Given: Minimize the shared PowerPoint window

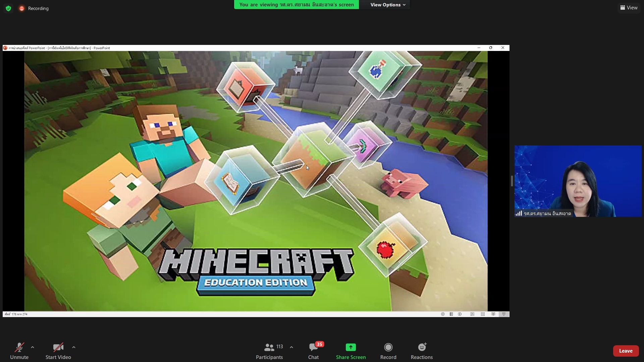Looking at the screenshot, I should [x=479, y=48].
